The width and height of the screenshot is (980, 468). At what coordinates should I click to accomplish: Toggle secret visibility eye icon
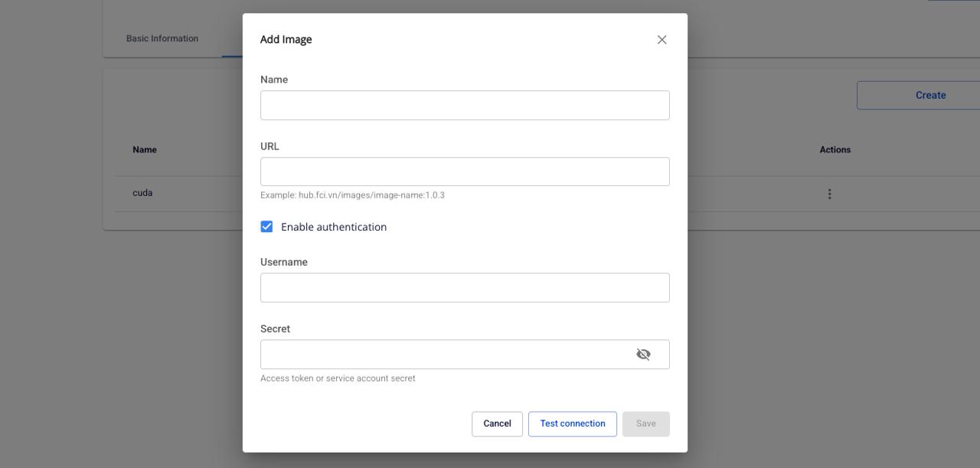click(x=643, y=354)
